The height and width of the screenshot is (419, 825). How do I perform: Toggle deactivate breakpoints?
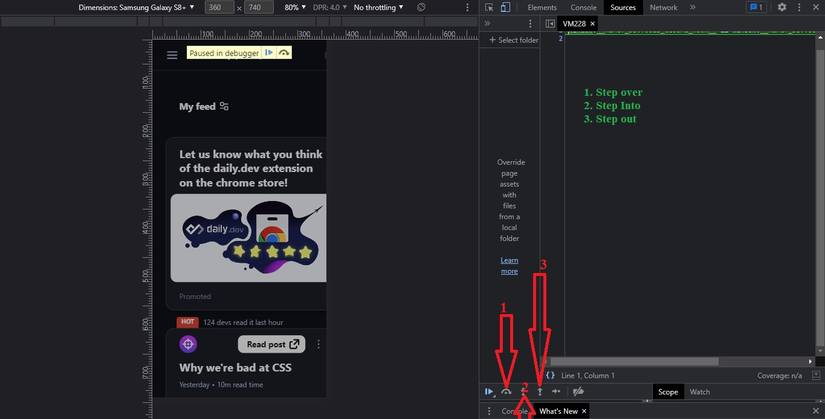pyautogui.click(x=578, y=392)
